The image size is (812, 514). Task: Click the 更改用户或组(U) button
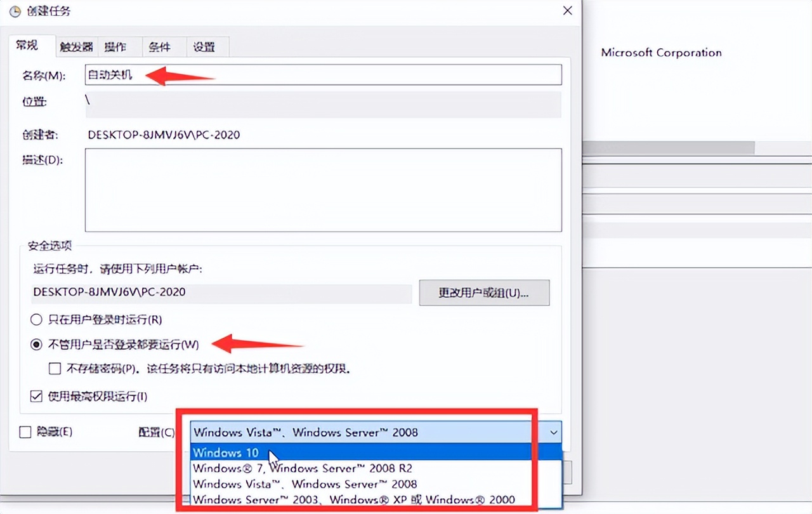(484, 293)
